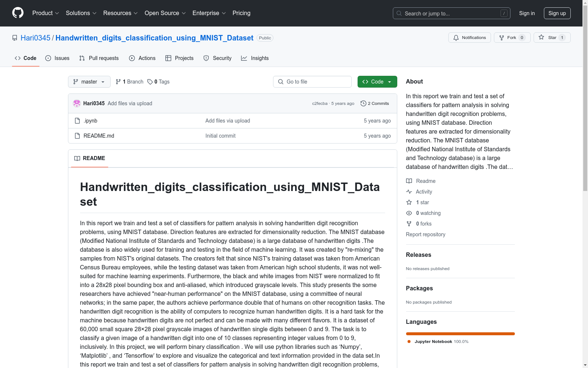Click the 0 Tags tag icon
Viewport: 588px width, 368px height.
tap(150, 82)
